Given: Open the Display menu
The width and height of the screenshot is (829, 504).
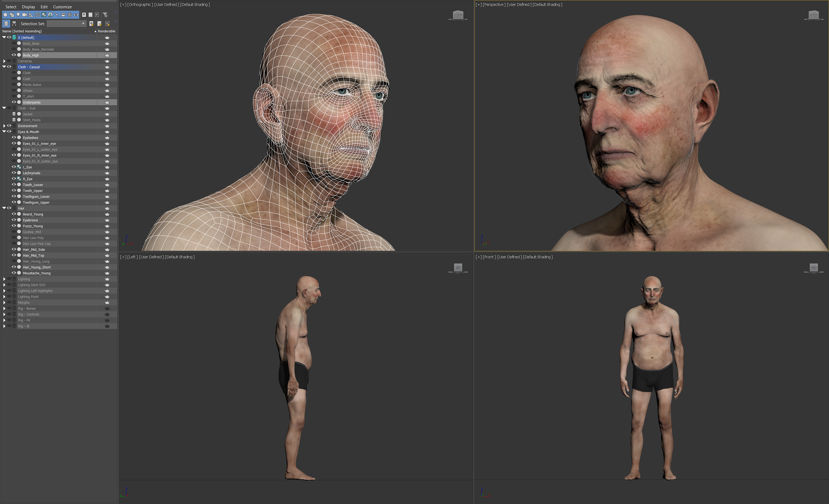Looking at the screenshot, I should coord(28,7).
